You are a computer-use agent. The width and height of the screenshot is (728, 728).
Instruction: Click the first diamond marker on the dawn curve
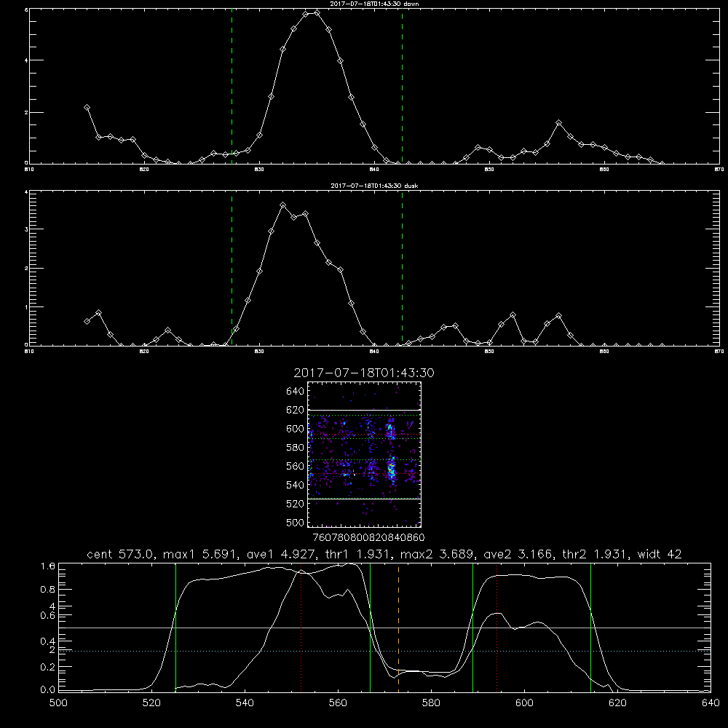(x=87, y=107)
